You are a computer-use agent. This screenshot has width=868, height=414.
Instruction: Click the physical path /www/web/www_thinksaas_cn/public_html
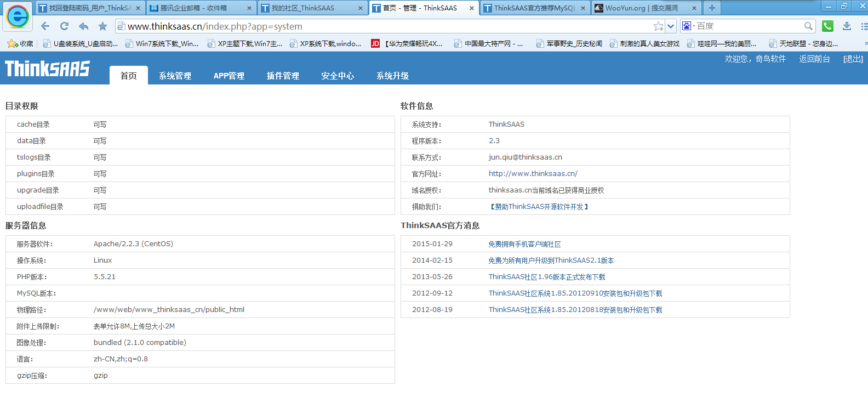[x=169, y=310]
